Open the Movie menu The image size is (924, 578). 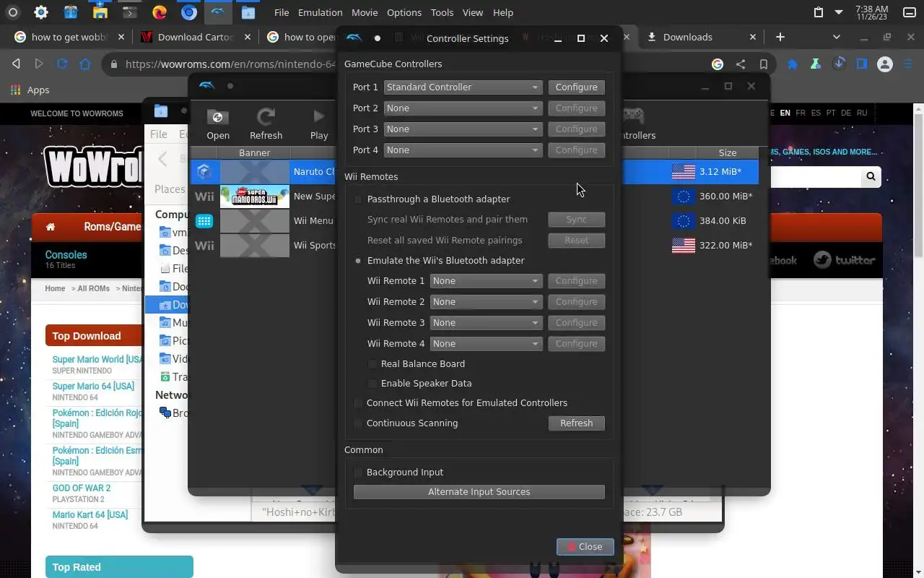click(365, 12)
